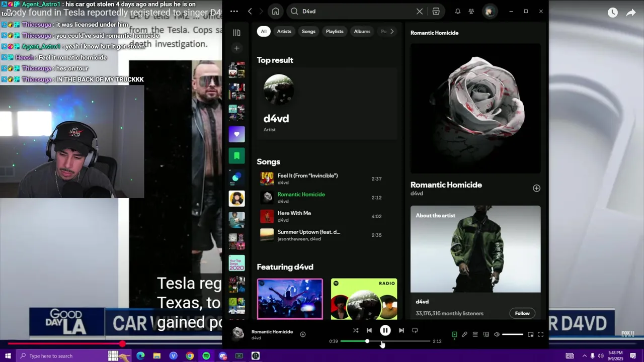Pause the current song
The height and width of the screenshot is (362, 644).
click(x=385, y=330)
